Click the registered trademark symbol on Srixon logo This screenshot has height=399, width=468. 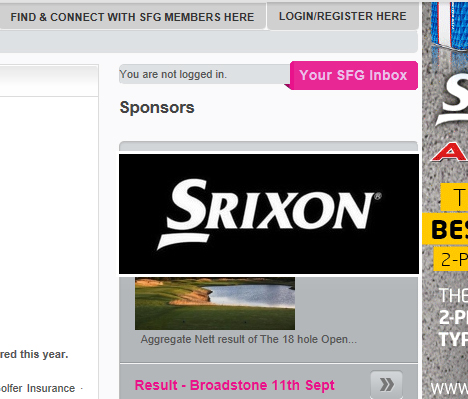tap(378, 196)
